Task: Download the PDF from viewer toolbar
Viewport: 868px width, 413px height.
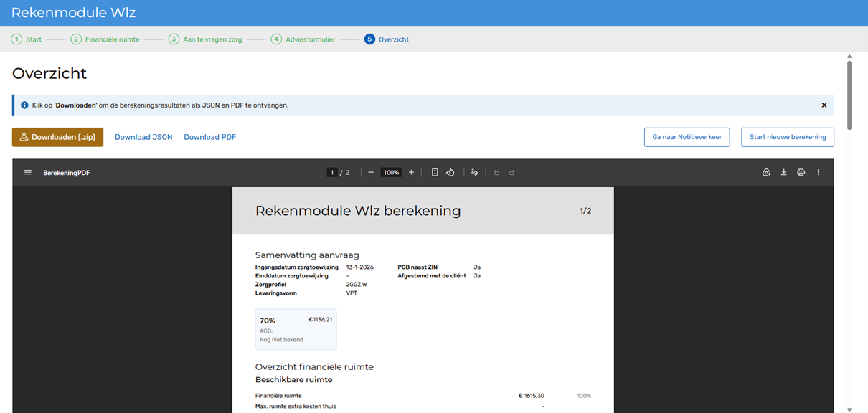Action: (x=783, y=173)
